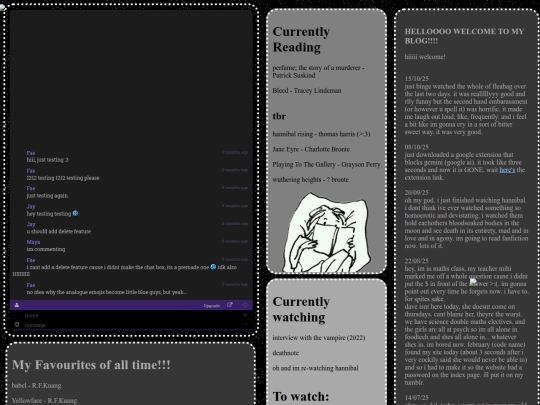This screenshot has height=405, width=540.
Task: Click the 'tbr' heading
Action: pyautogui.click(x=279, y=116)
